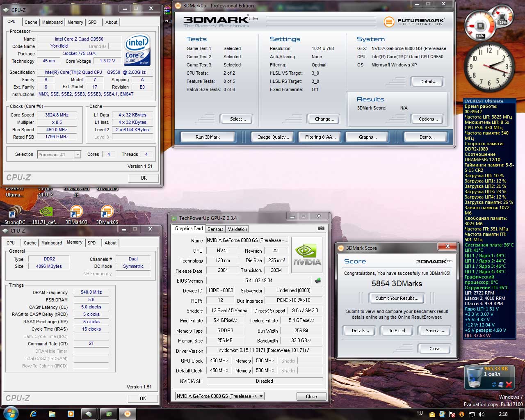The image size is (525, 420).
Task: Open the GeForce 6800 GS card dropdown
Action: pos(220,396)
